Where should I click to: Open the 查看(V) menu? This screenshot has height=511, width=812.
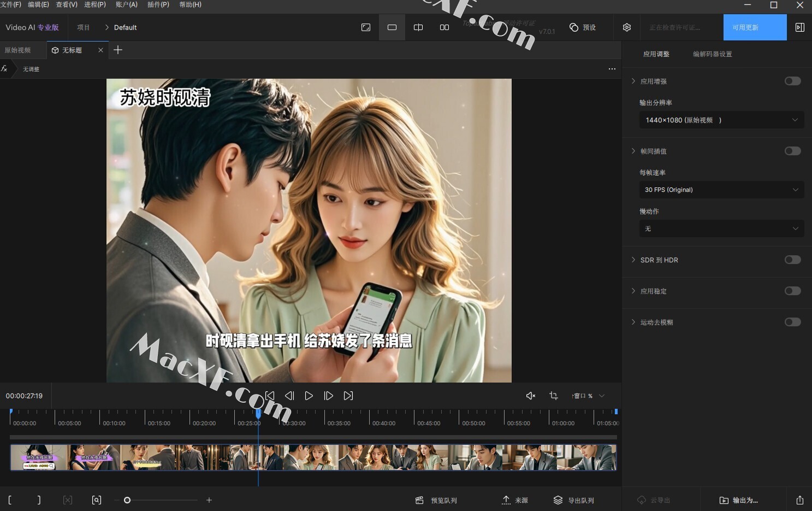click(67, 4)
